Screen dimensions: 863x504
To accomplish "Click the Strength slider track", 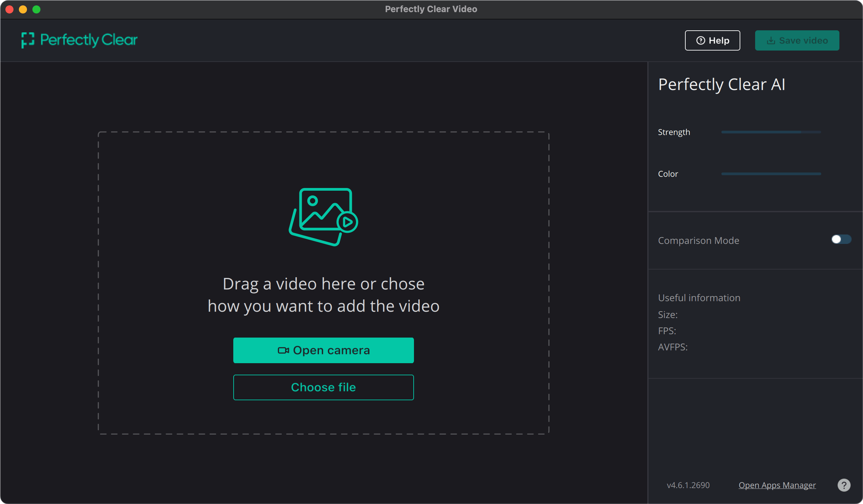I will (x=771, y=132).
